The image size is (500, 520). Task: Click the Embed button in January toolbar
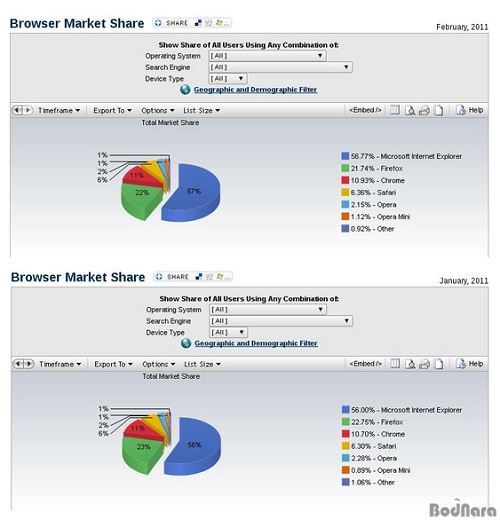365,364
